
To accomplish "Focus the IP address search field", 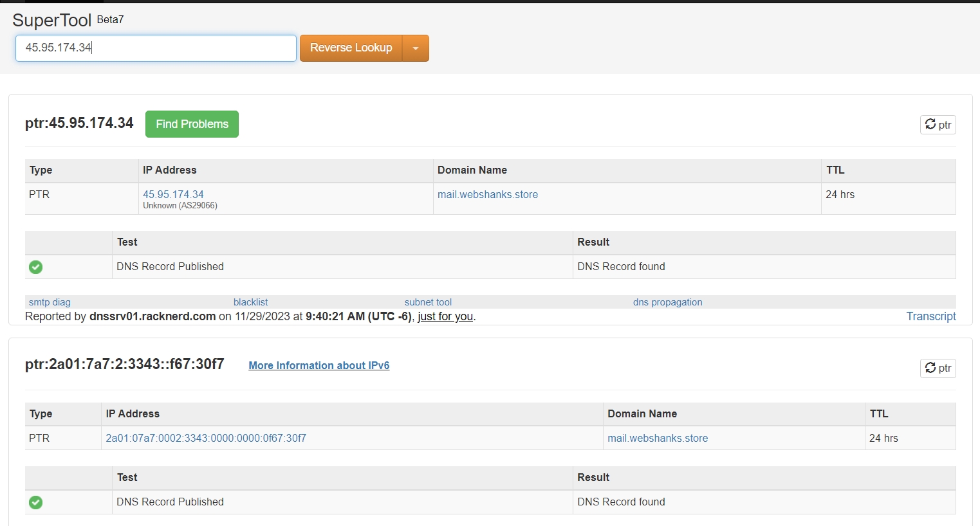I will click(x=156, y=48).
